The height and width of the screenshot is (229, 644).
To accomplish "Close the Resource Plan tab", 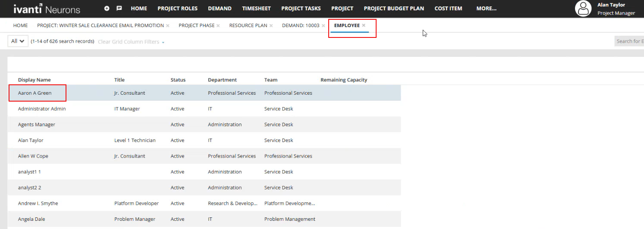I will point(271,26).
